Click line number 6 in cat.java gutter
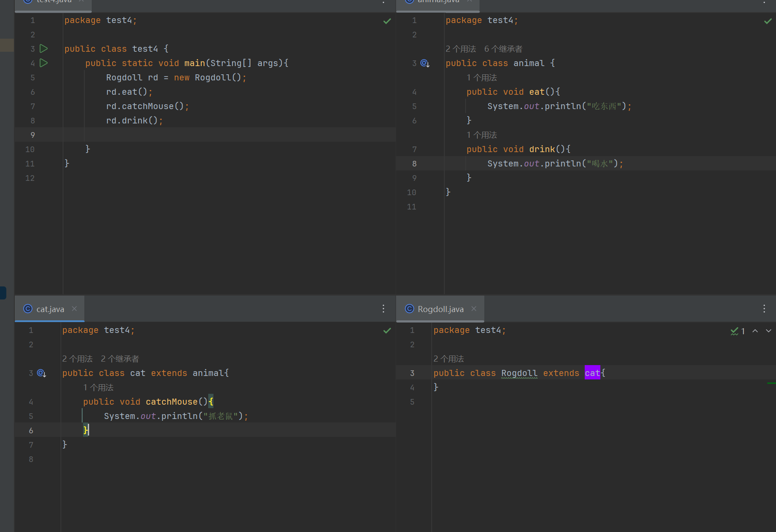The image size is (776, 532). pyautogui.click(x=31, y=430)
